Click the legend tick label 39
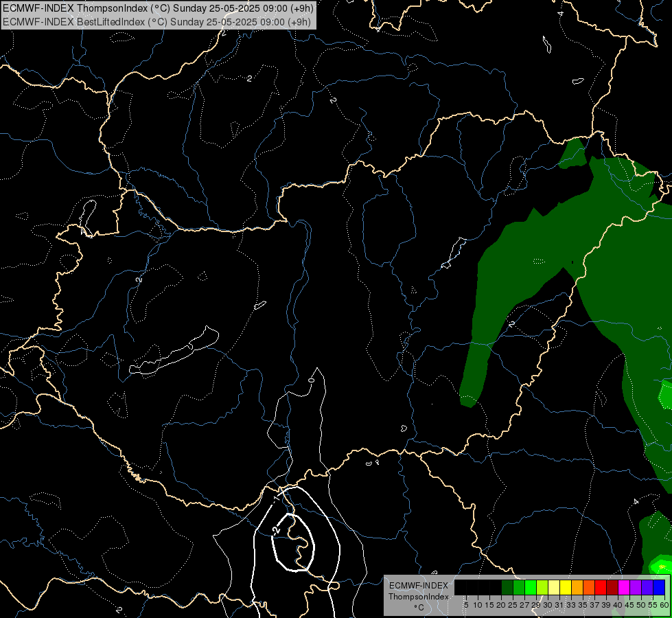Image resolution: width=672 pixels, height=618 pixels. pyautogui.click(x=606, y=605)
